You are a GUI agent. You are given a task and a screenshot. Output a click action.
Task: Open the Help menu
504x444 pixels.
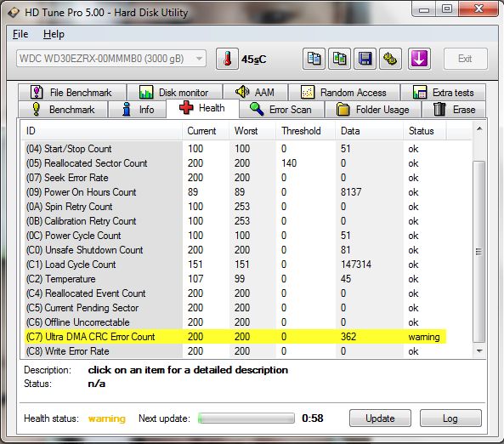pos(54,34)
